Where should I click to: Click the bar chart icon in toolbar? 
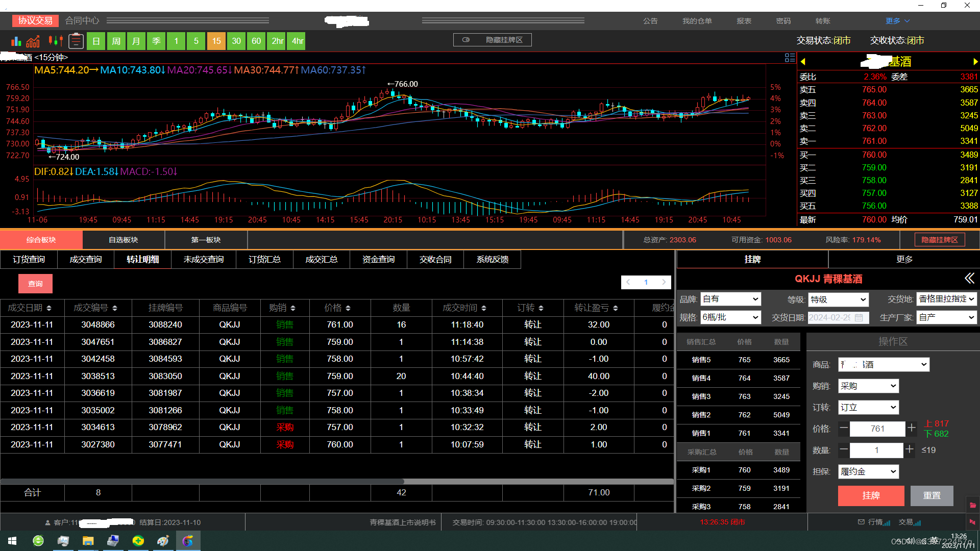16,41
